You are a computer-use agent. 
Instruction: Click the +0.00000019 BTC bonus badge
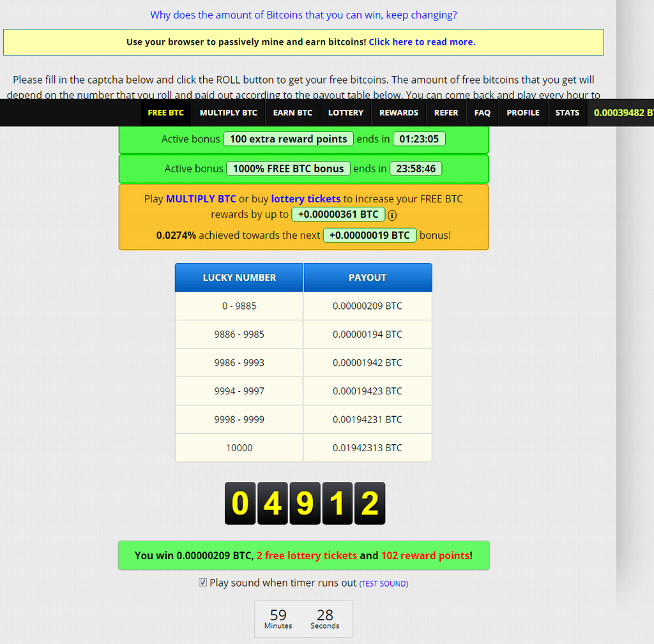coord(370,235)
